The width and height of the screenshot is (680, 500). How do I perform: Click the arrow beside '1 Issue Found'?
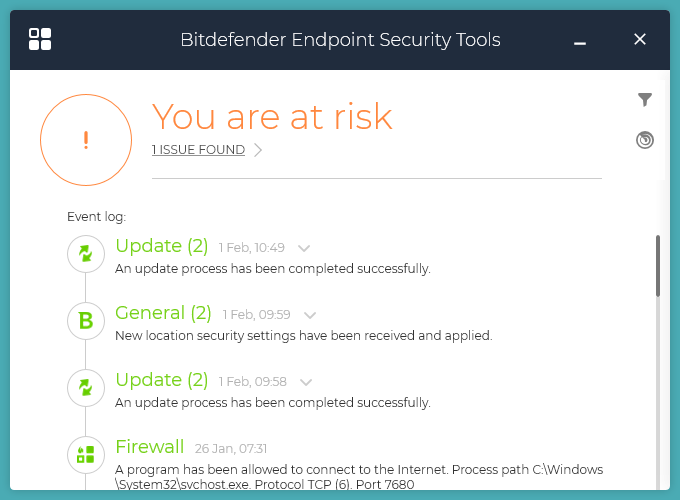[x=258, y=150]
